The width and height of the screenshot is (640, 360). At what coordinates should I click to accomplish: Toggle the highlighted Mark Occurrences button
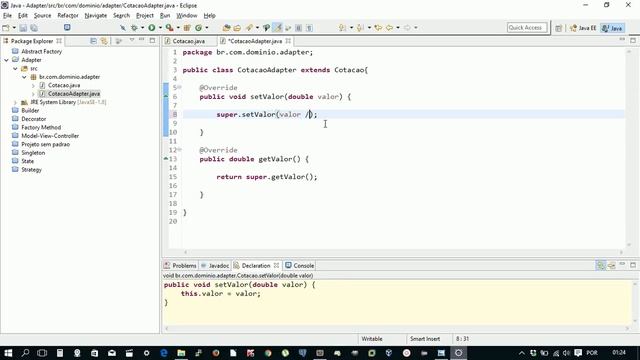(278, 28)
